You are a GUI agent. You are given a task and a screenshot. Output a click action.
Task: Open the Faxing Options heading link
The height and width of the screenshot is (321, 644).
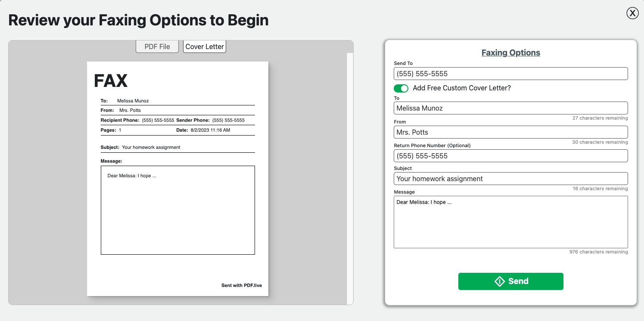[510, 52]
